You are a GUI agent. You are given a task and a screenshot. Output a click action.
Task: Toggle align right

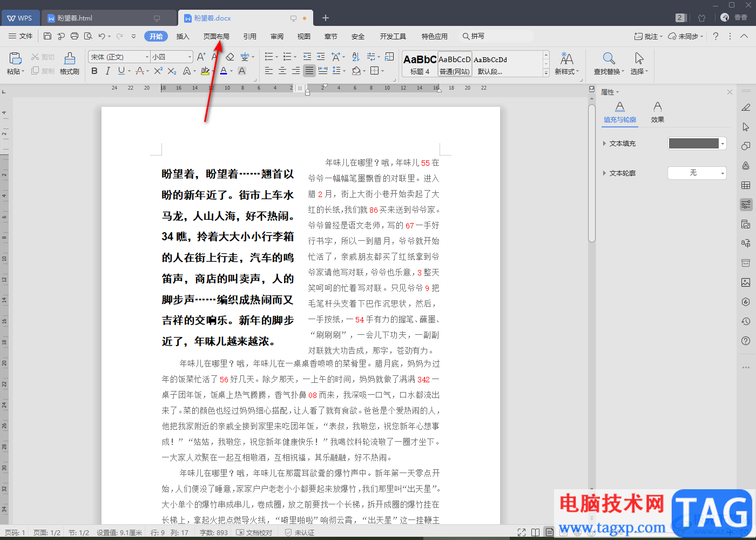[296, 71]
